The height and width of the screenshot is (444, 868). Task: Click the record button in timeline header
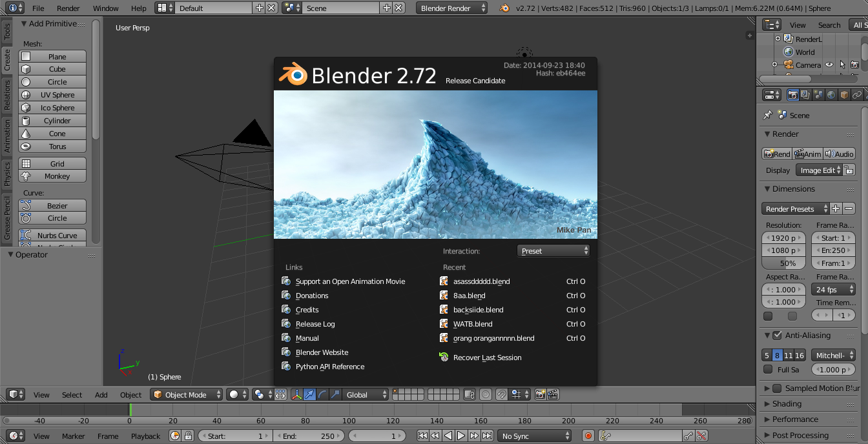(x=588, y=436)
